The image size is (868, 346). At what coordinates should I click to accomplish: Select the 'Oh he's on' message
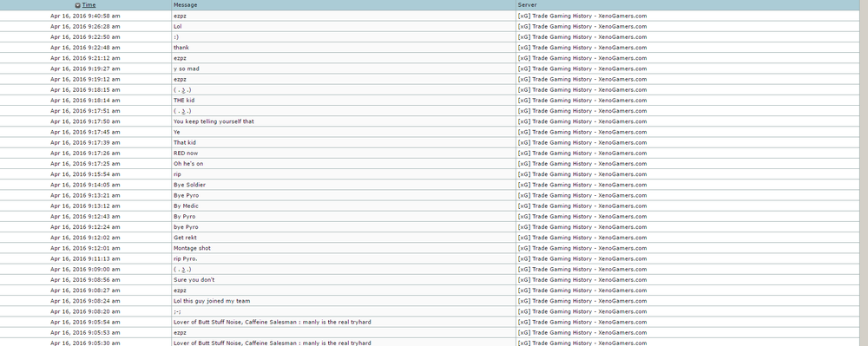[x=188, y=164]
